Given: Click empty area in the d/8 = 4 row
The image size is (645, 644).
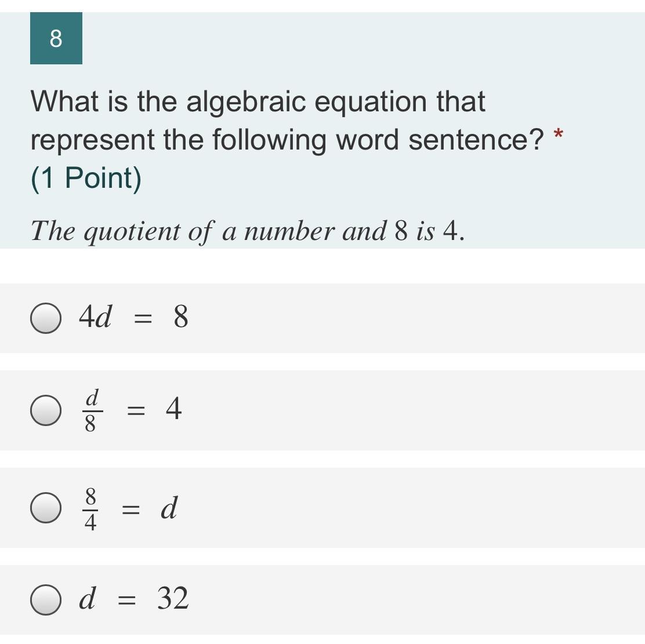Looking at the screenshot, I should [x=406, y=410].
